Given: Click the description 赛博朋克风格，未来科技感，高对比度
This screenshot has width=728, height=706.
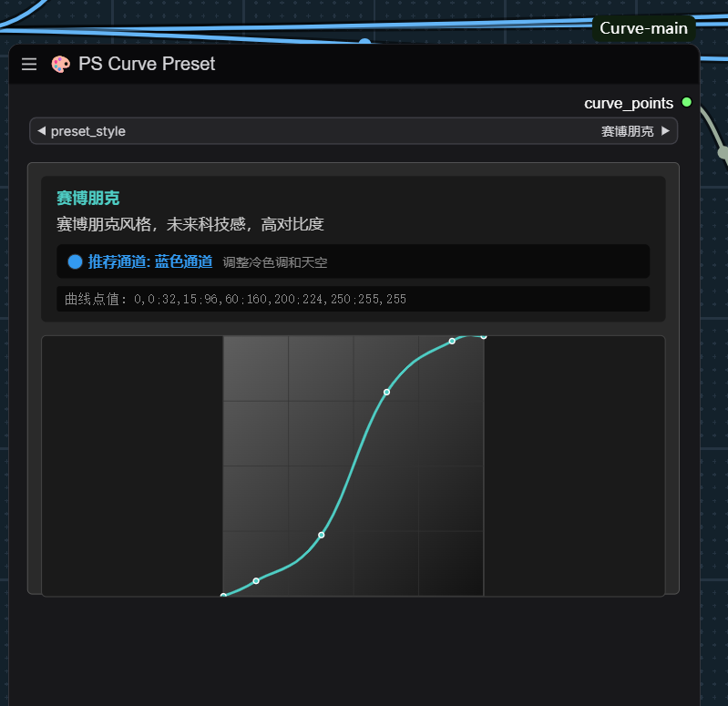Looking at the screenshot, I should pyautogui.click(x=190, y=224).
